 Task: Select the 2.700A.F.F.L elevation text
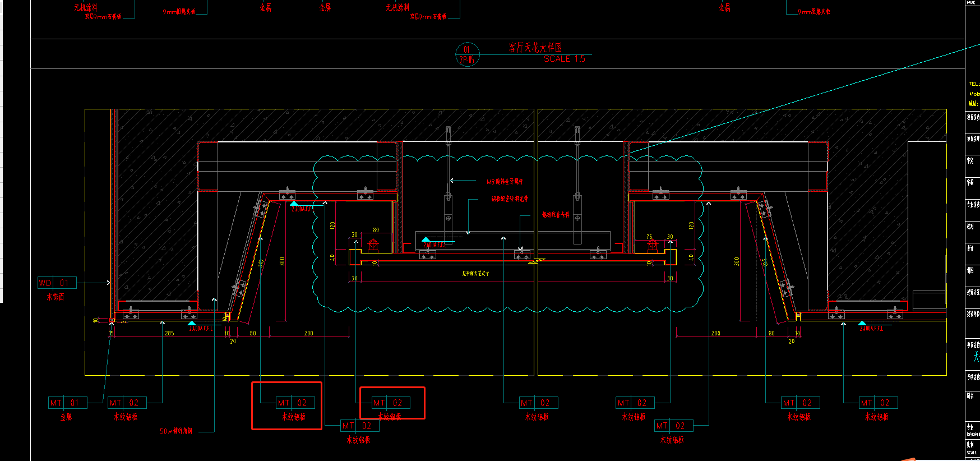(x=303, y=209)
